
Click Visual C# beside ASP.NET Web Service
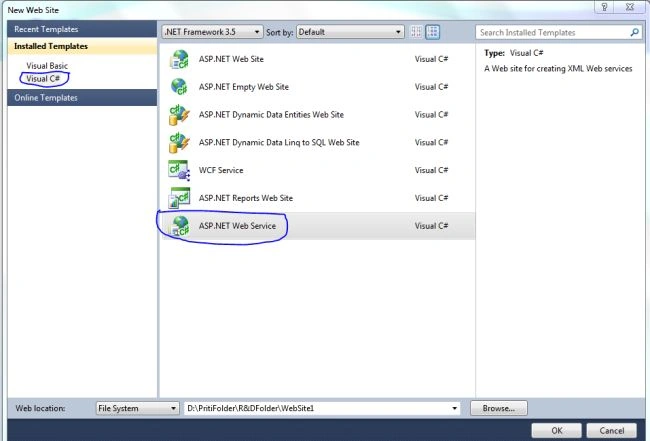(x=432, y=226)
